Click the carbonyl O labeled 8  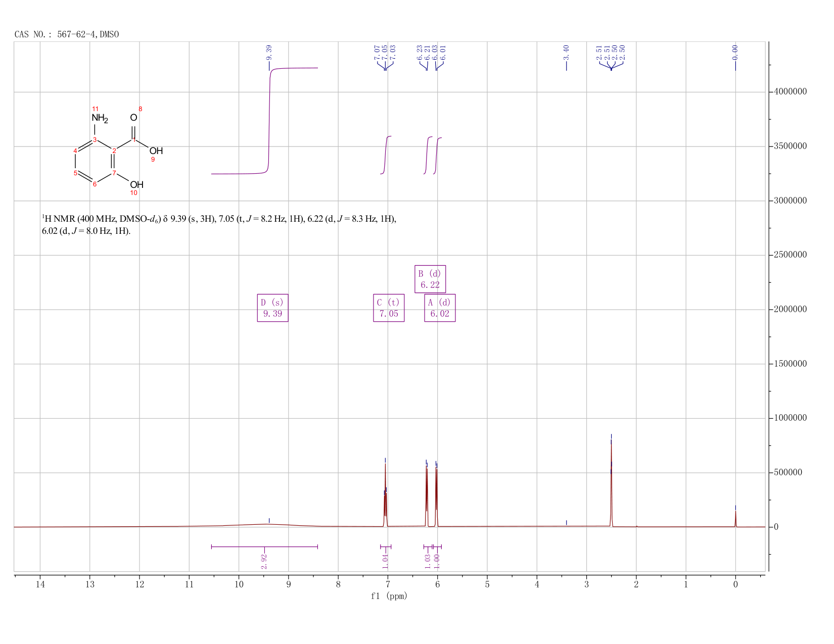pyautogui.click(x=133, y=118)
